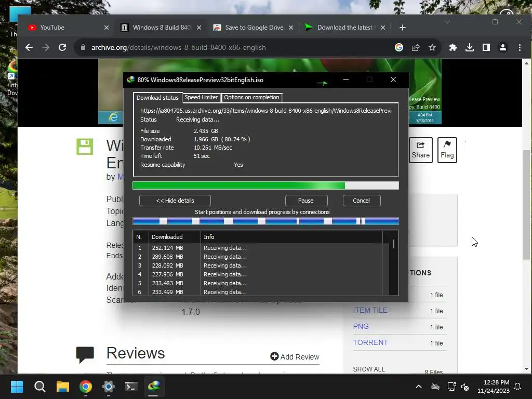Open the Windows Start menu
This screenshot has width=532, height=399.
tap(17, 387)
